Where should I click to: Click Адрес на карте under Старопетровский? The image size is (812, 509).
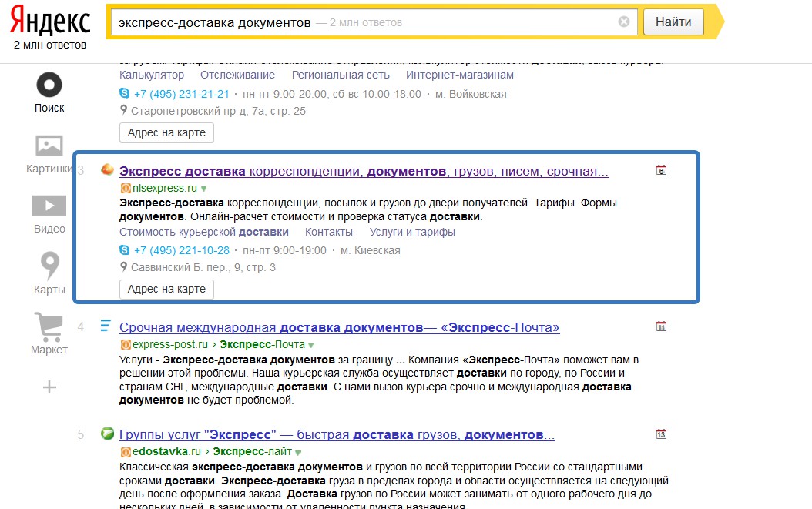coord(166,132)
